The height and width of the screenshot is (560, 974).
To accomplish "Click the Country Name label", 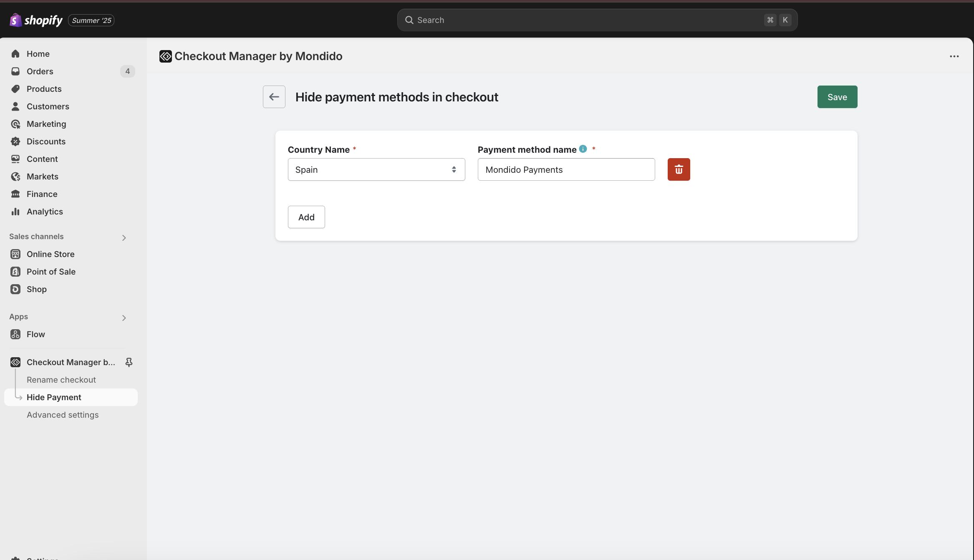I will pyautogui.click(x=319, y=149).
